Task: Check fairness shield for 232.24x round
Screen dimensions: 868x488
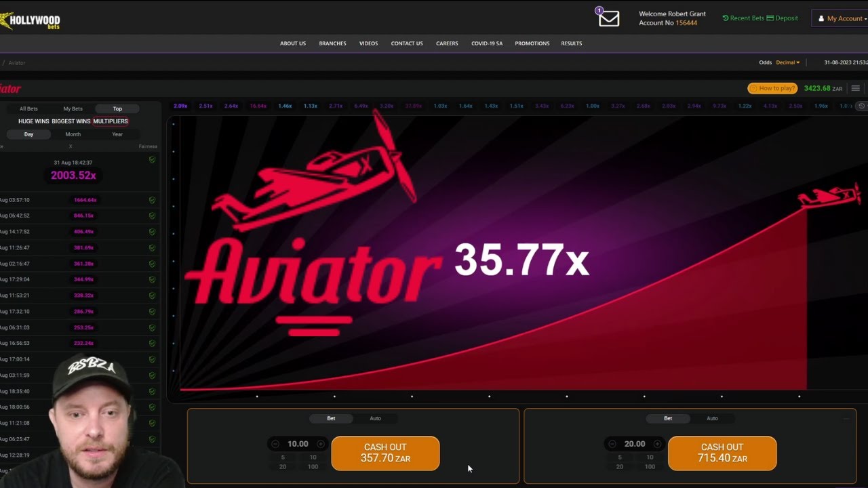Action: coord(152,343)
